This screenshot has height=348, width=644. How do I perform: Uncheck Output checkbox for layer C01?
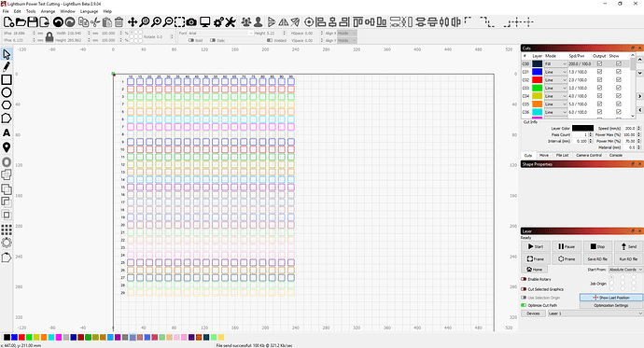[x=599, y=72]
